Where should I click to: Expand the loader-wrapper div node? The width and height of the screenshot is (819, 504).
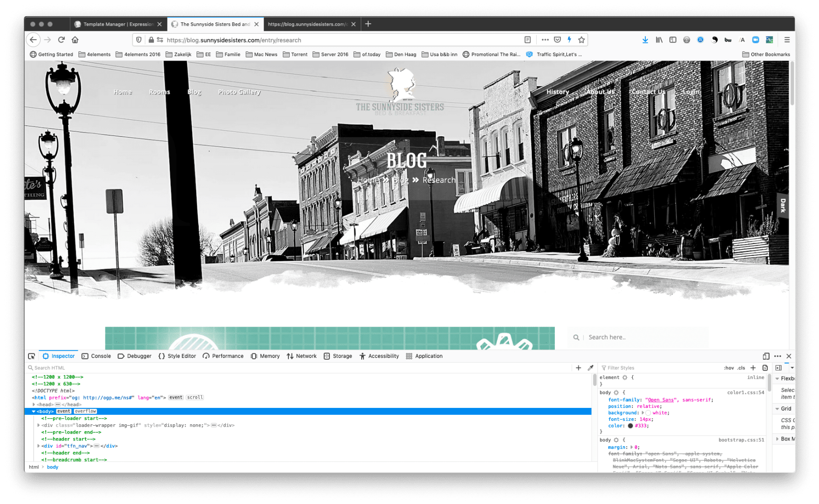(38, 425)
